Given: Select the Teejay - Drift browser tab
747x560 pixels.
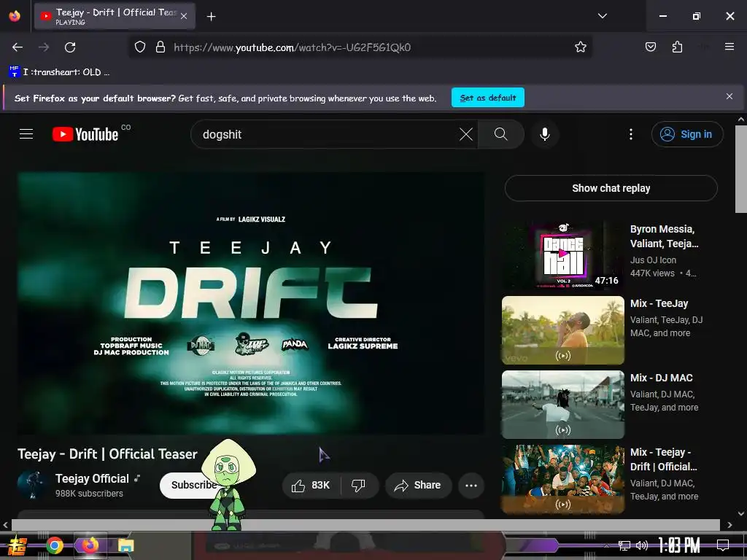Looking at the screenshot, I should (115, 17).
